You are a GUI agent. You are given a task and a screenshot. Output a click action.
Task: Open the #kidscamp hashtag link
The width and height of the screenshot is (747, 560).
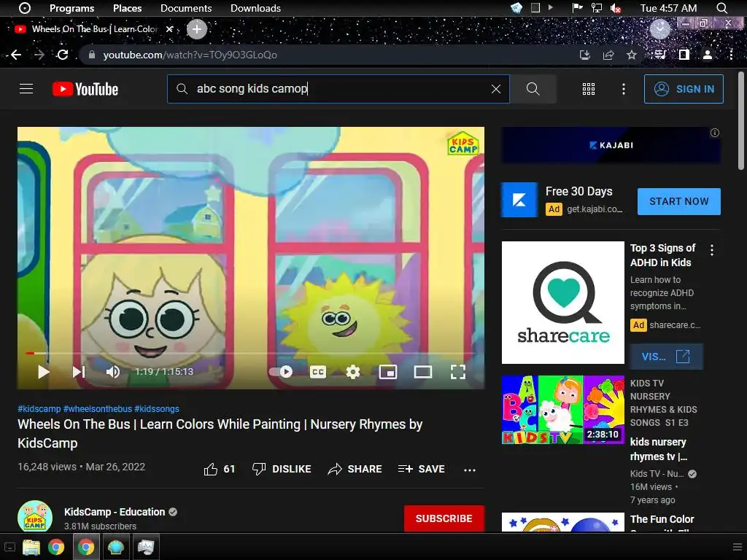point(39,408)
